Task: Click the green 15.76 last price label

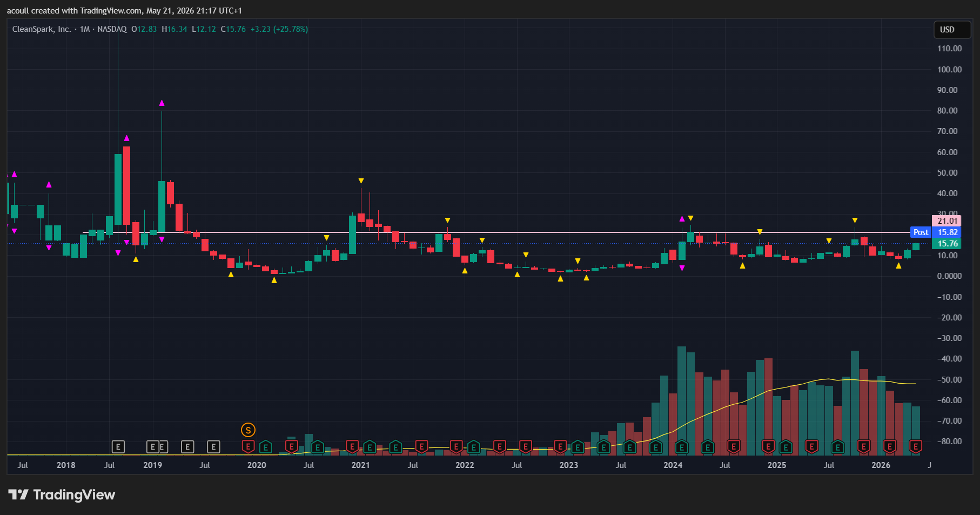Action: click(x=947, y=244)
